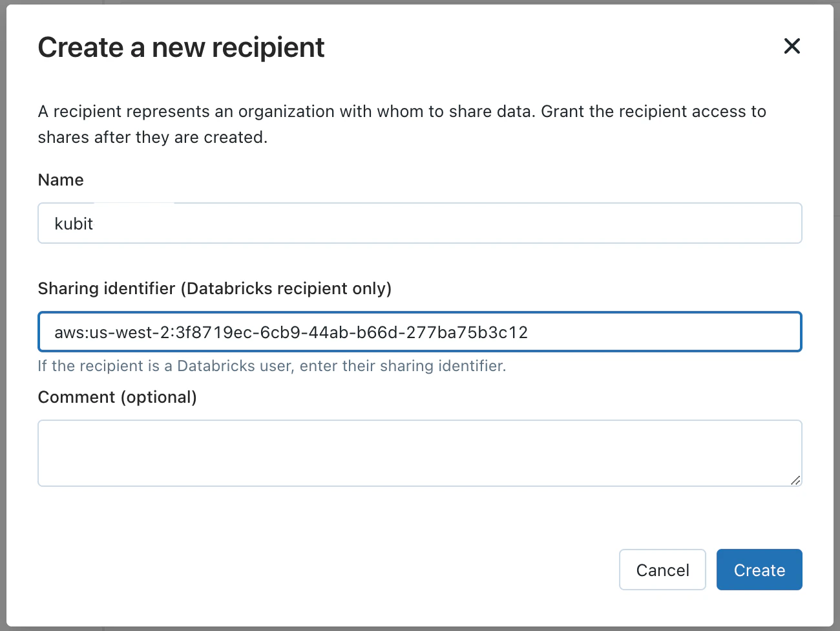Click the Databricks sharing identifier helper text
The width and height of the screenshot is (840, 631).
pos(272,366)
